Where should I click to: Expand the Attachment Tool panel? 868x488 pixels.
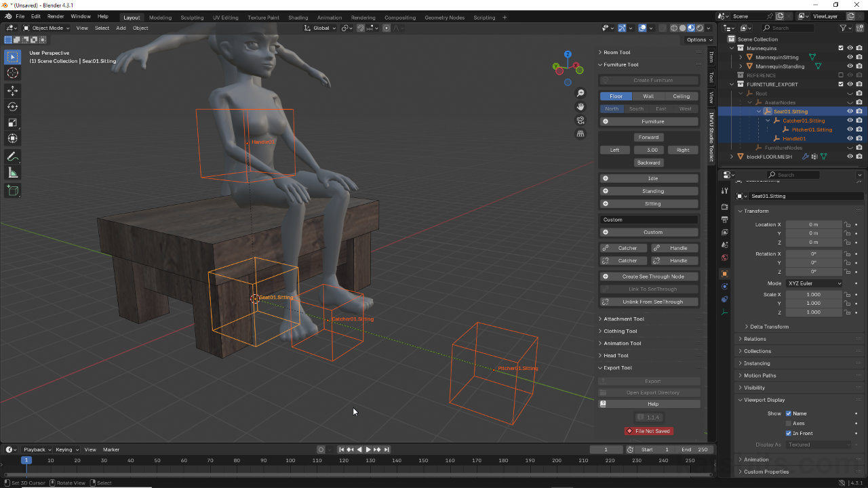624,319
